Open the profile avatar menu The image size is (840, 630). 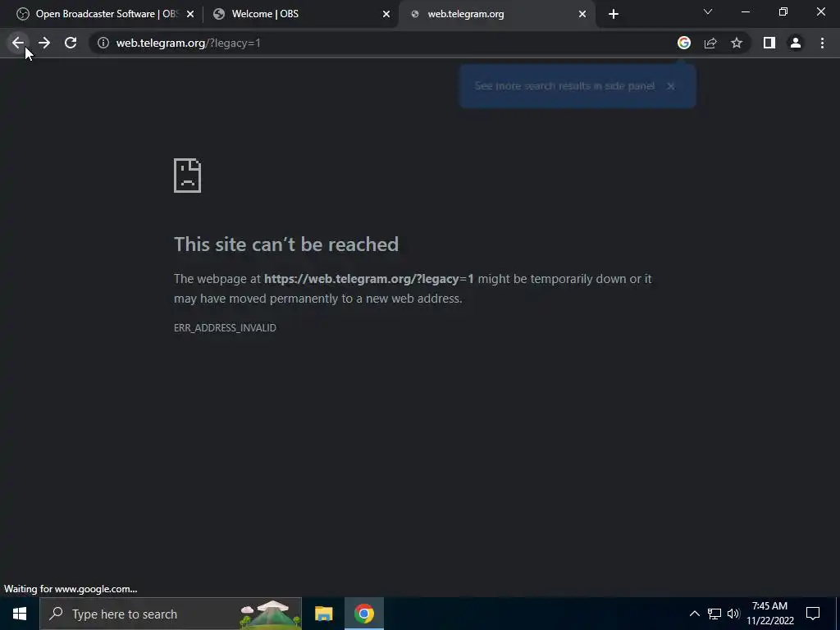[796, 43]
